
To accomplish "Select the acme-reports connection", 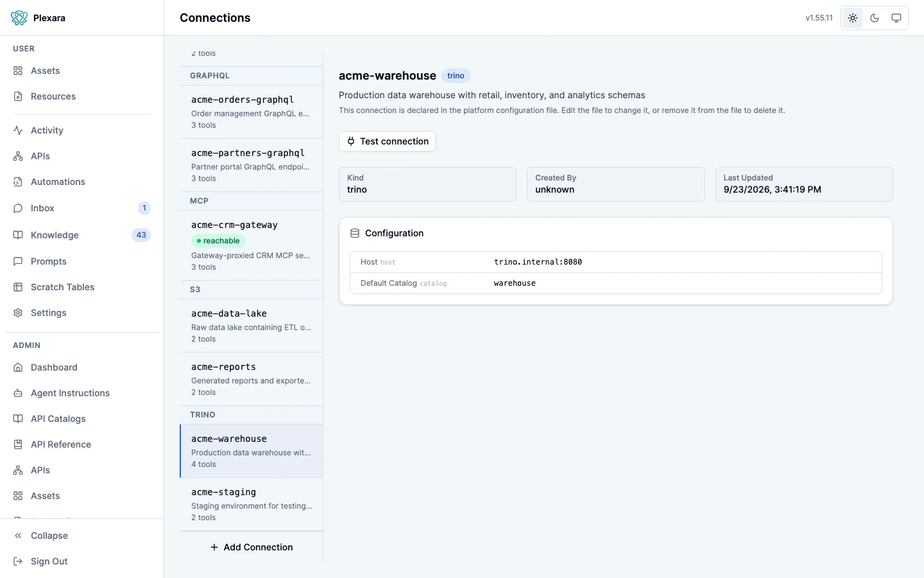I will [252, 379].
